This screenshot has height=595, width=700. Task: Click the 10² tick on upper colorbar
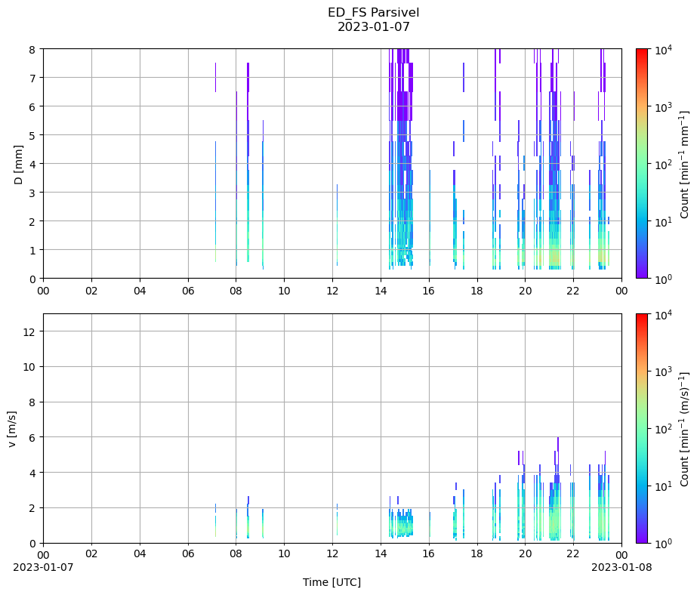point(663,165)
